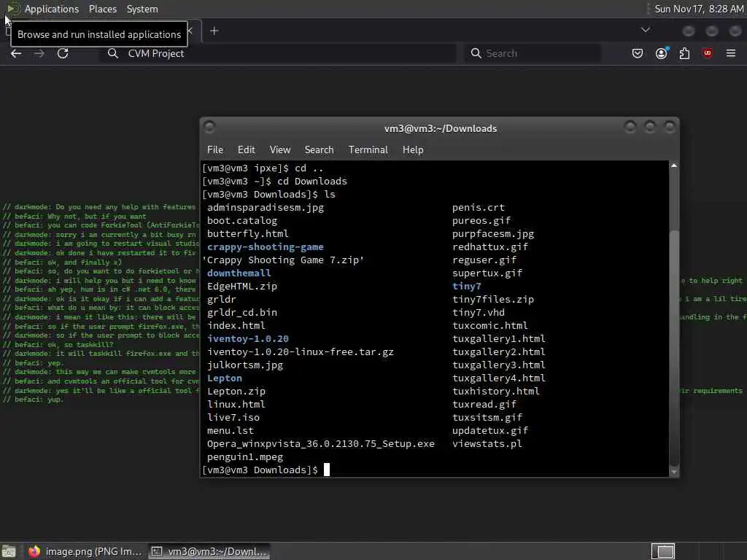Click the Firefox icon in the taskbar
Screen dimensions: 747x560
click(x=34, y=551)
